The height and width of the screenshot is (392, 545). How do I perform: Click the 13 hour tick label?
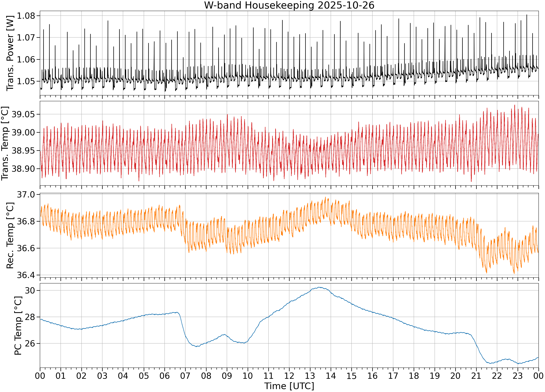coord(310,376)
